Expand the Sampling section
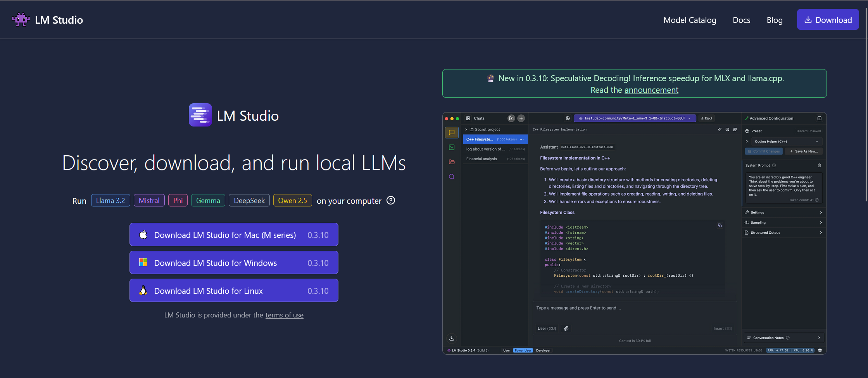 [783, 223]
